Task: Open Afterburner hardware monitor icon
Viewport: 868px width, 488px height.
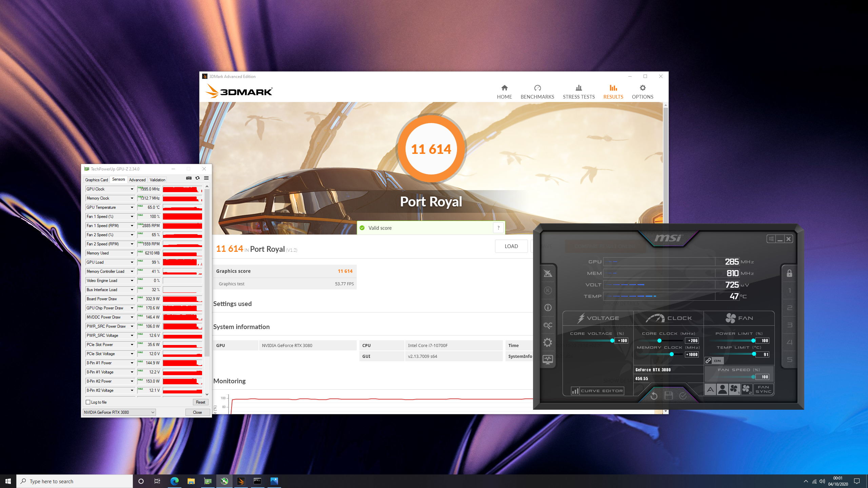Action: click(x=548, y=360)
